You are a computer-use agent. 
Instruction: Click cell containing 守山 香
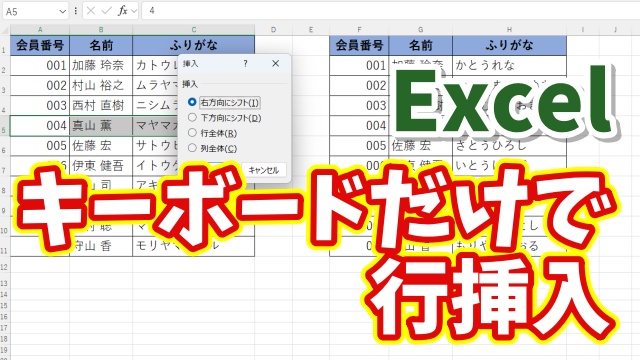coord(101,246)
